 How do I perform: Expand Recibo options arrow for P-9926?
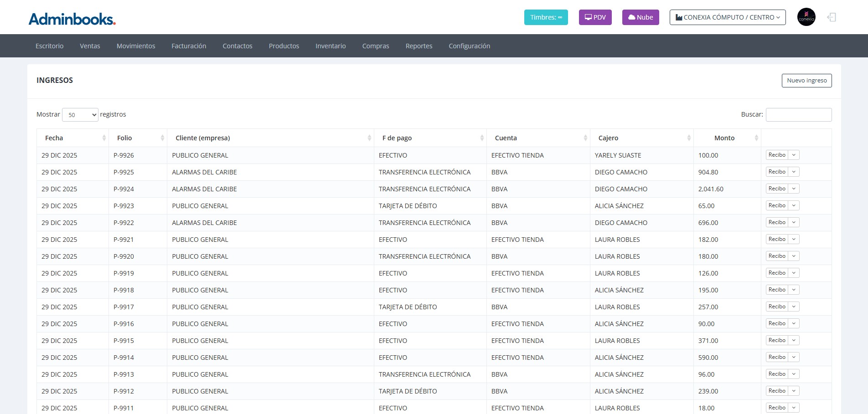click(794, 155)
